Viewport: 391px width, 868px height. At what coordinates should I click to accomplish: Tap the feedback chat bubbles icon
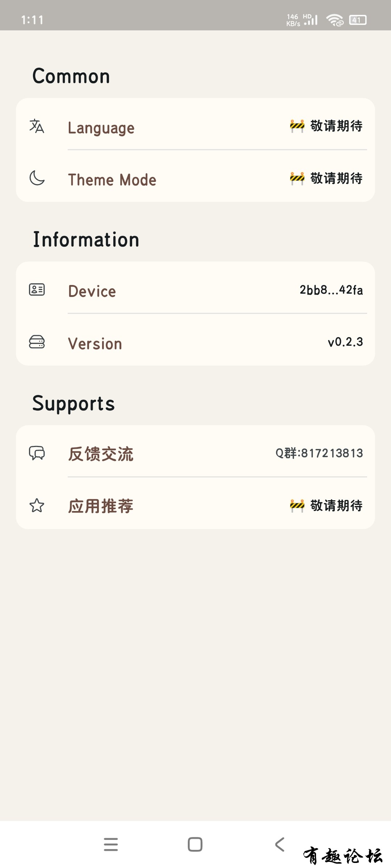[37, 453]
